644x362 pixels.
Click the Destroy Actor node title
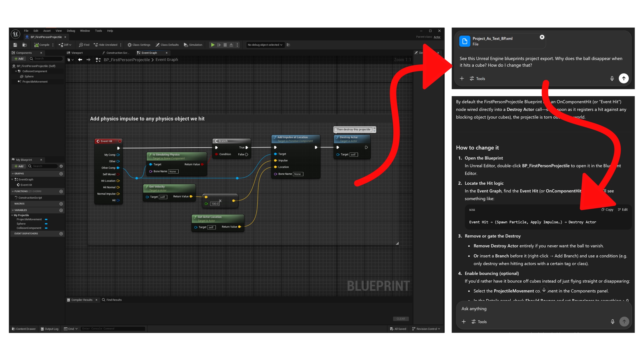pyautogui.click(x=349, y=137)
